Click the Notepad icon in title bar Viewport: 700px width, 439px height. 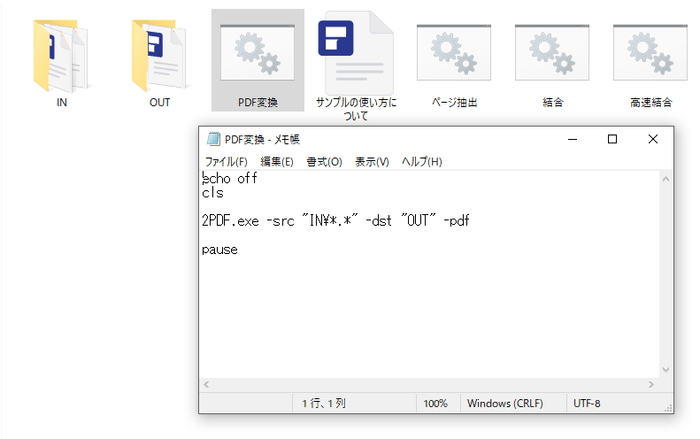pos(213,140)
